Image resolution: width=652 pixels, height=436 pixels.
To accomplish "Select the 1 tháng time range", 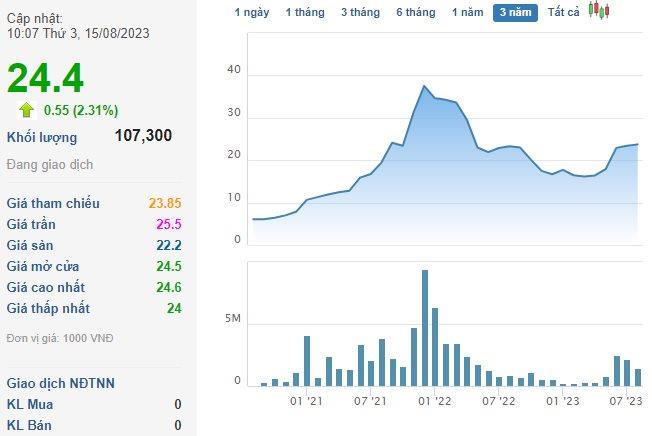I will [304, 13].
